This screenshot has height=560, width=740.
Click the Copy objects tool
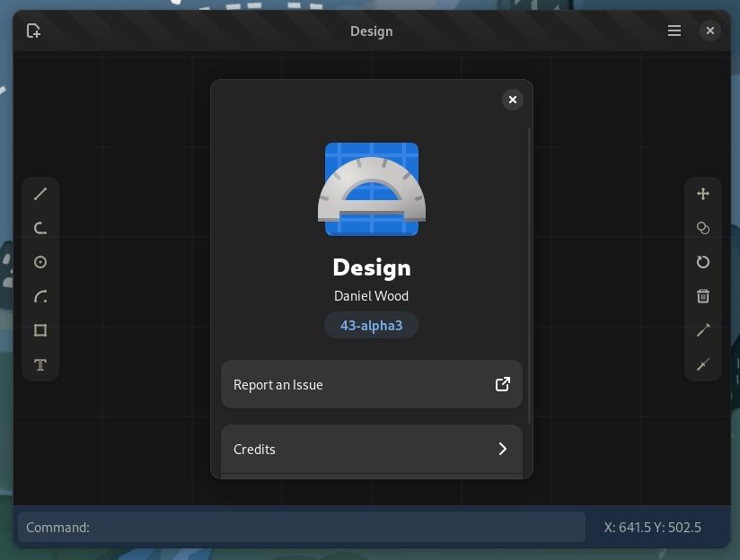[703, 228]
